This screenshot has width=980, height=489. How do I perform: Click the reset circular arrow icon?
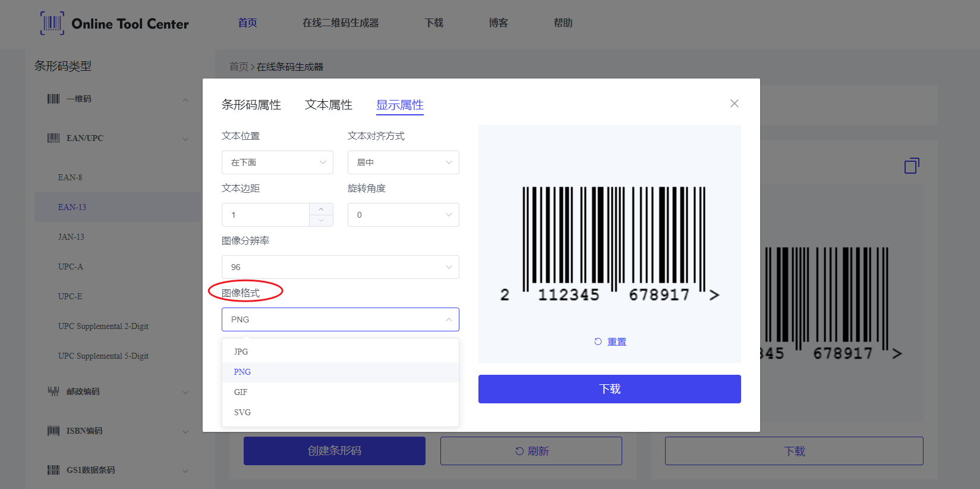click(598, 341)
